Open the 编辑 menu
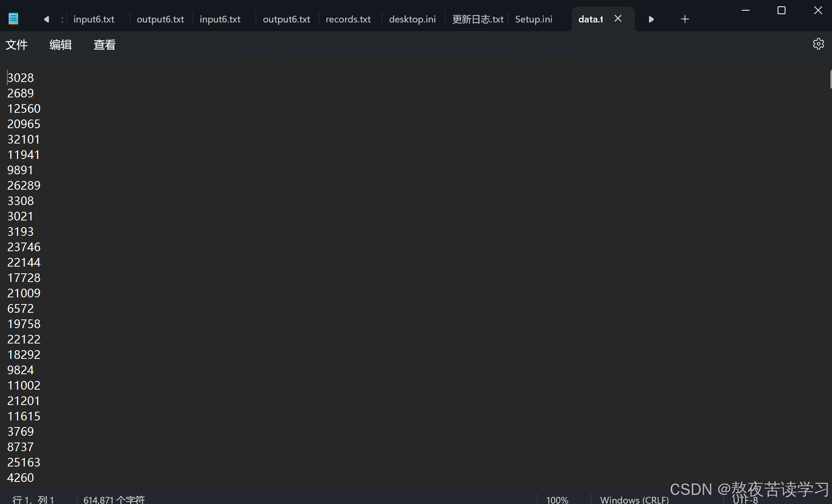The image size is (832, 504). tap(60, 45)
